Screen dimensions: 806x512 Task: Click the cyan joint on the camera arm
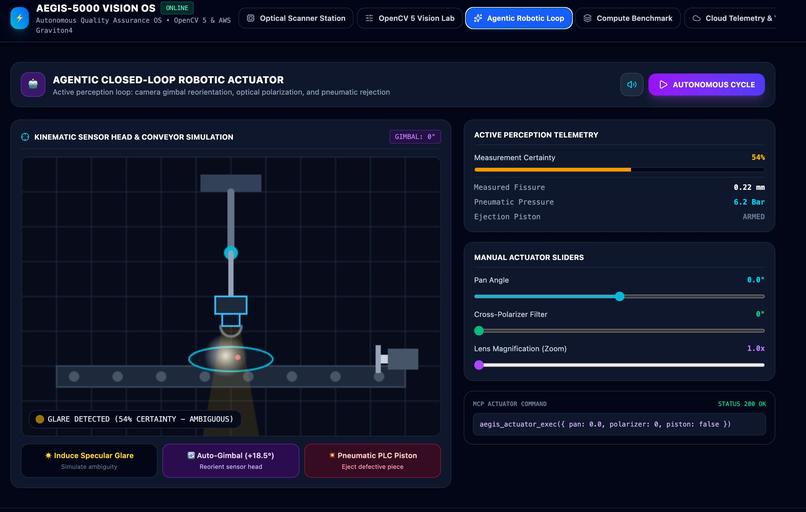[231, 252]
